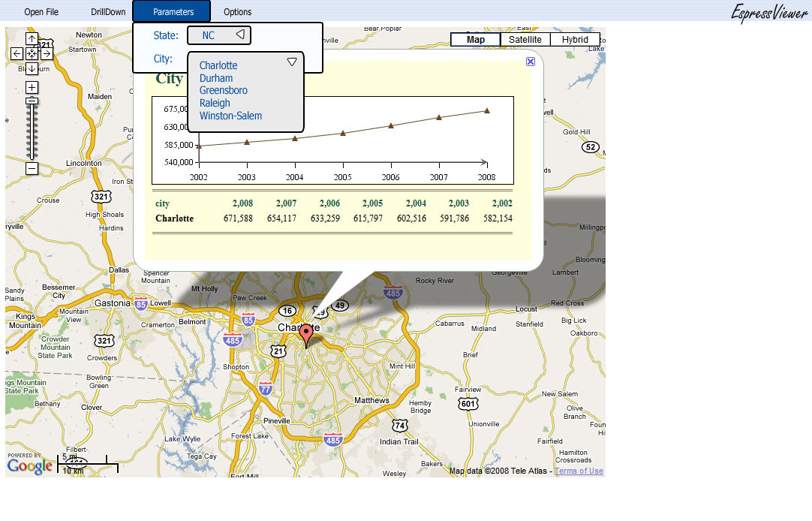Click the 582,154 population value
Viewport: 812px width, 521px height.
pos(498,218)
